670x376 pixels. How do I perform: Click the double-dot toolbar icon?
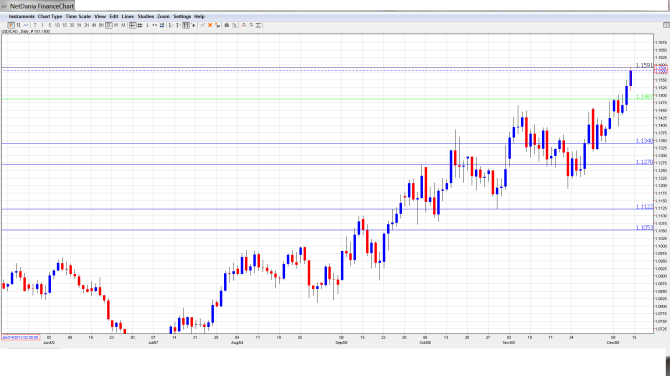pos(154,25)
